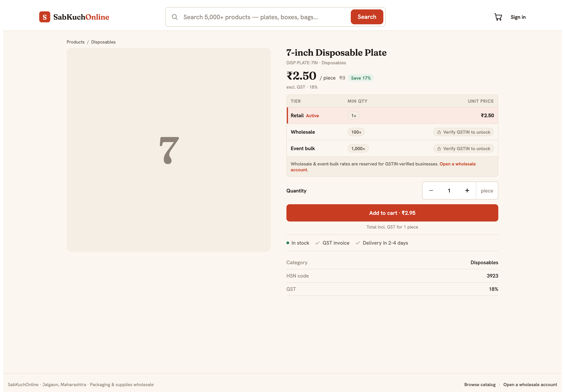Go to Products breadcrumb
This screenshot has height=392, width=565.
[76, 42]
